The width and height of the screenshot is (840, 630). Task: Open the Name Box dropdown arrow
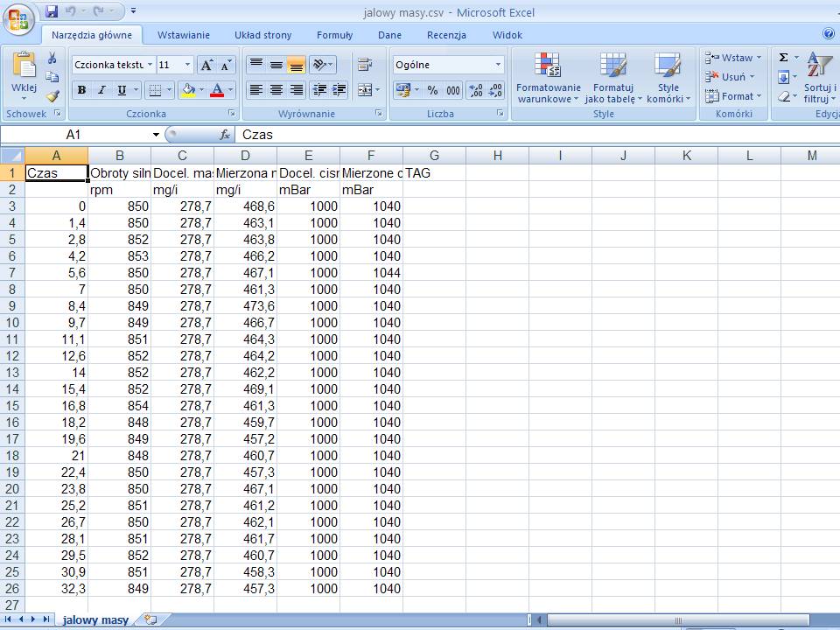[x=157, y=135]
